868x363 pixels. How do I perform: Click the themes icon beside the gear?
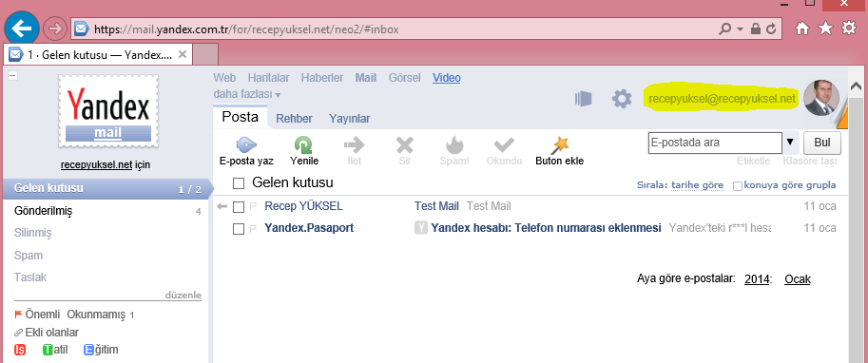point(583,99)
